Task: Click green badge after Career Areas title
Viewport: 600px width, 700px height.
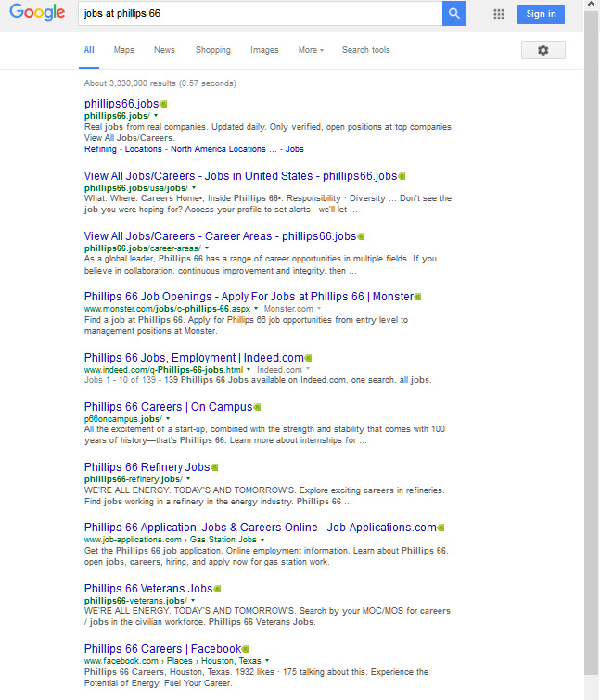Action: [x=361, y=236]
